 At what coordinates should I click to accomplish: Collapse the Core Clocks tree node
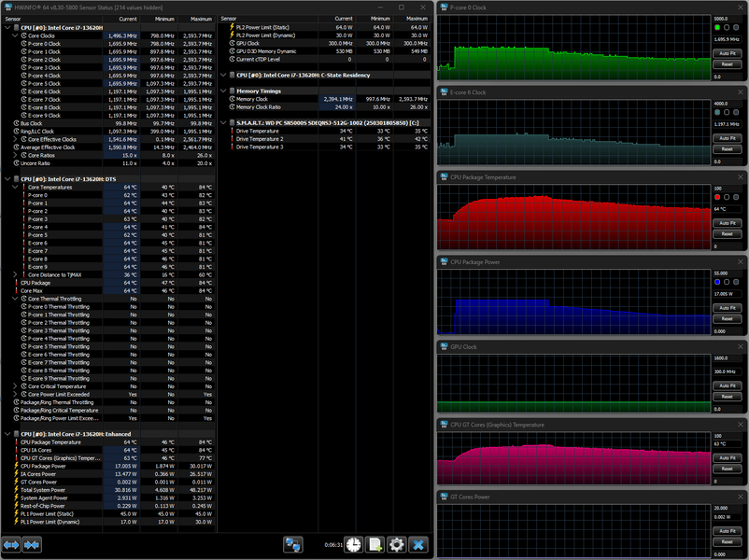coord(16,35)
